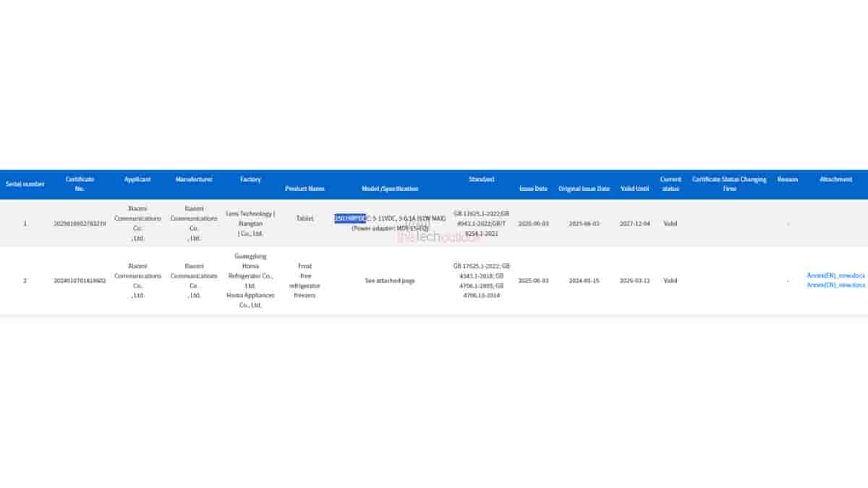Open the Annex(CN) docx attachment link
This screenshot has height=488, width=868.
click(x=835, y=285)
